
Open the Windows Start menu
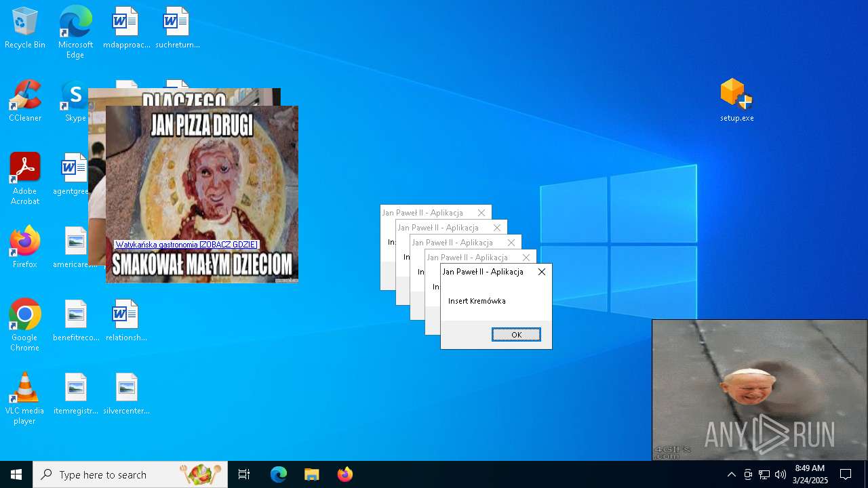(x=16, y=474)
